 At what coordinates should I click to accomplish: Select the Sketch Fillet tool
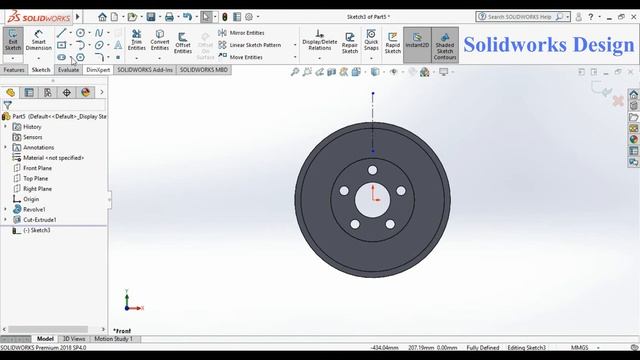[x=99, y=57]
